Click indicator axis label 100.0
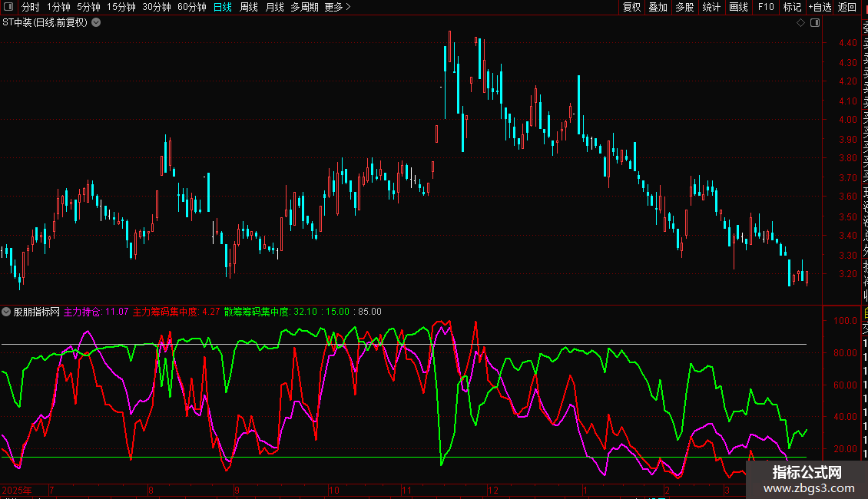The image size is (868, 499). click(x=845, y=321)
